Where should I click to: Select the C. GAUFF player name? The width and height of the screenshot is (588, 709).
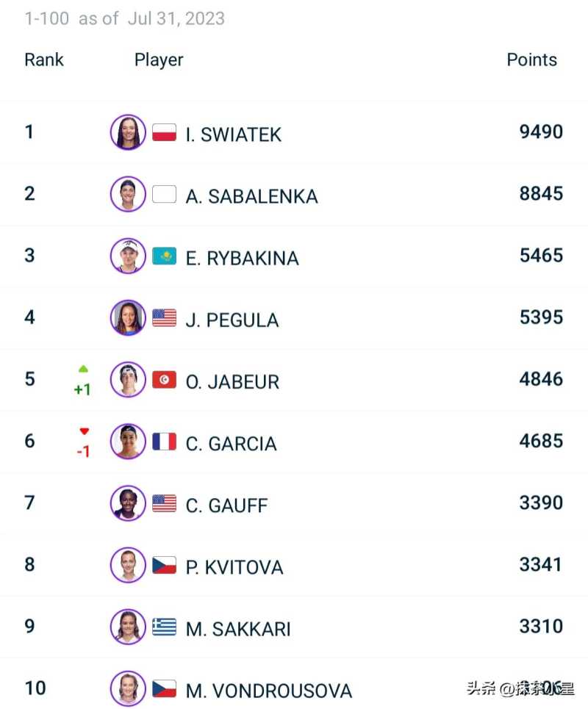(x=226, y=505)
